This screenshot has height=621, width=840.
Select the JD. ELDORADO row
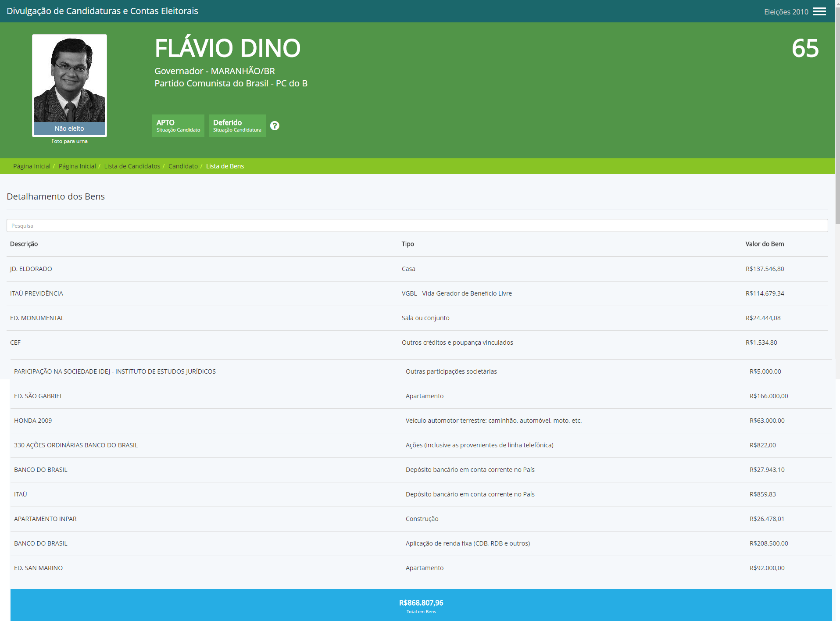tap(31, 269)
